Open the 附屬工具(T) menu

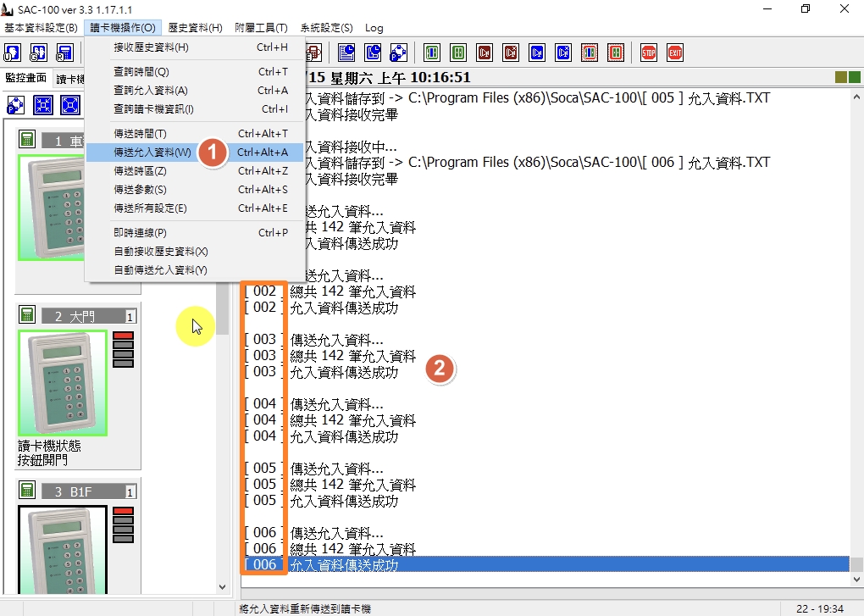coord(261,28)
